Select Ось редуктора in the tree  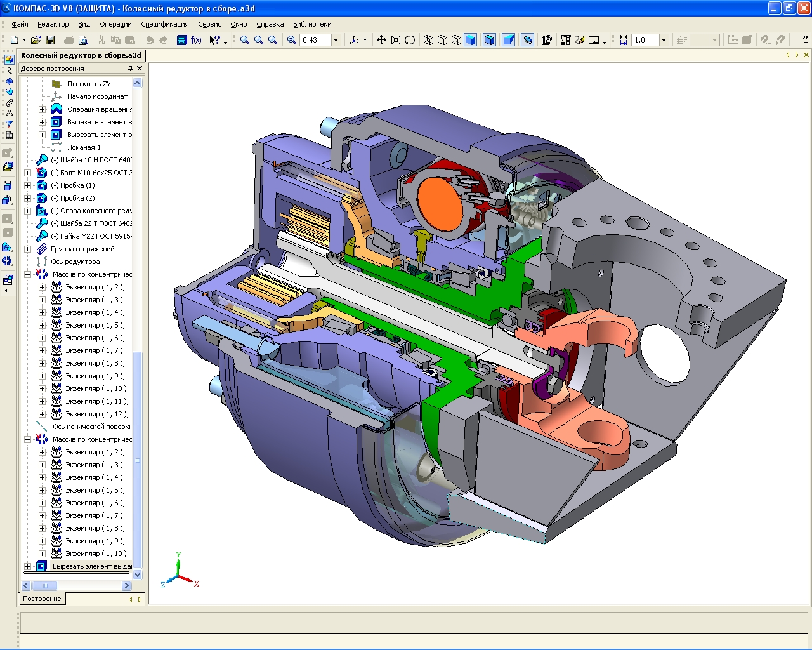click(75, 262)
